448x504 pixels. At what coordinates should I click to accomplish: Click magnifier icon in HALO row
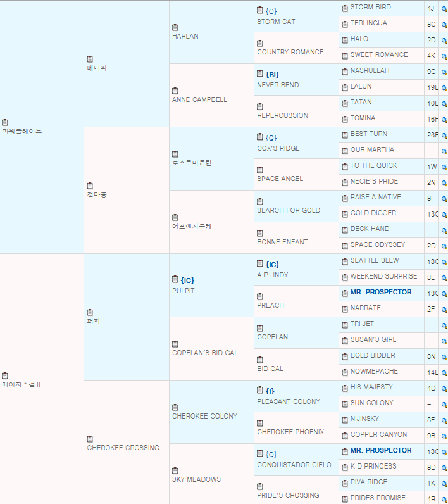(444, 41)
